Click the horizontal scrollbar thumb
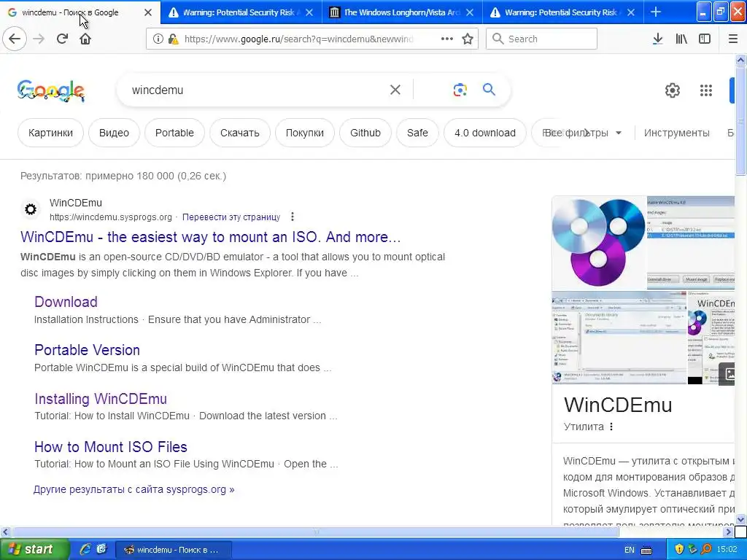 coord(315,532)
